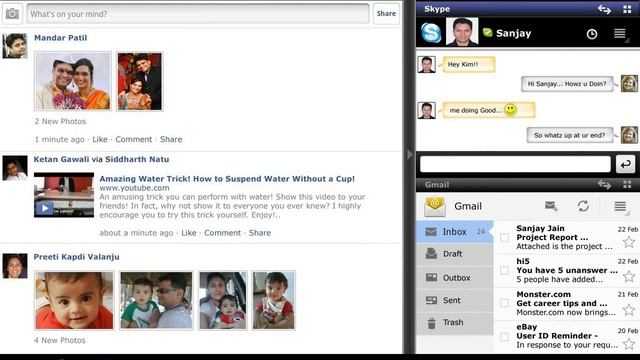The height and width of the screenshot is (360, 640).
Task: Select the "Hey Kim!!" chat message
Action: click(x=469, y=64)
